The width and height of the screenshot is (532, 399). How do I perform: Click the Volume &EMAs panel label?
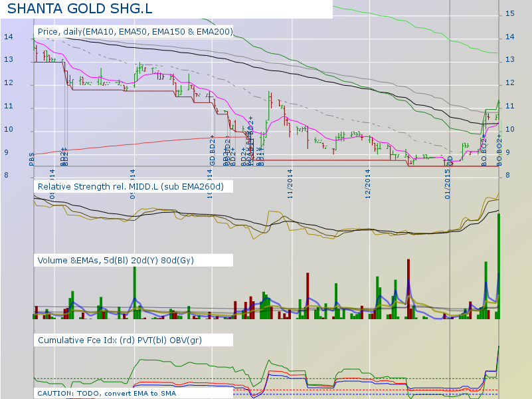(x=116, y=261)
